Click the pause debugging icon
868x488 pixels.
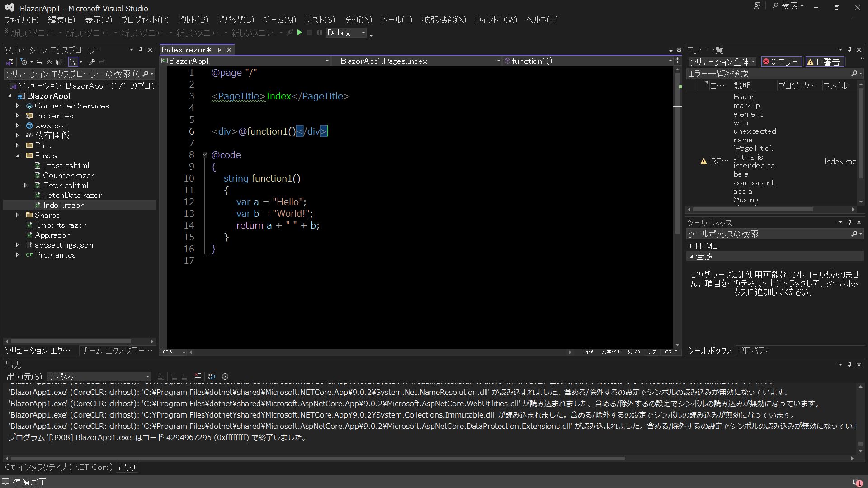pos(320,33)
